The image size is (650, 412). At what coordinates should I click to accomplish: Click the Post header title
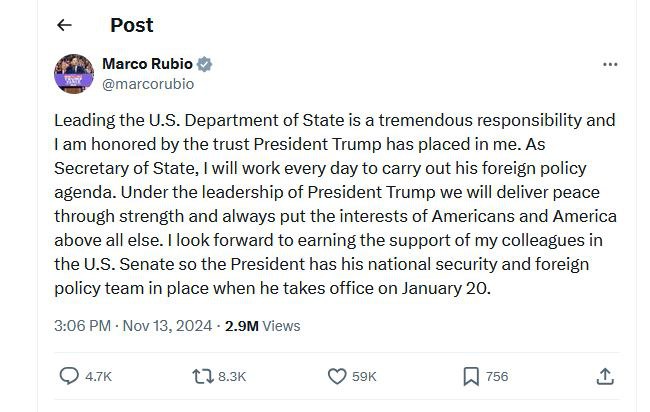[x=132, y=25]
